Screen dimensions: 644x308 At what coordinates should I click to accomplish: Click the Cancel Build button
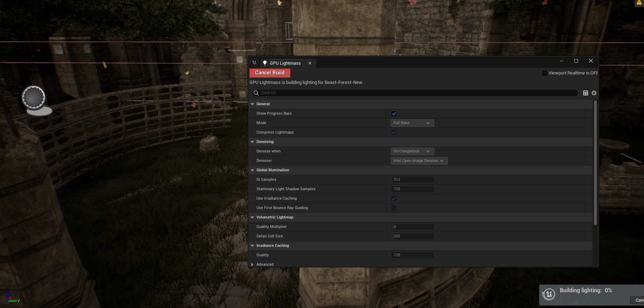(x=270, y=73)
